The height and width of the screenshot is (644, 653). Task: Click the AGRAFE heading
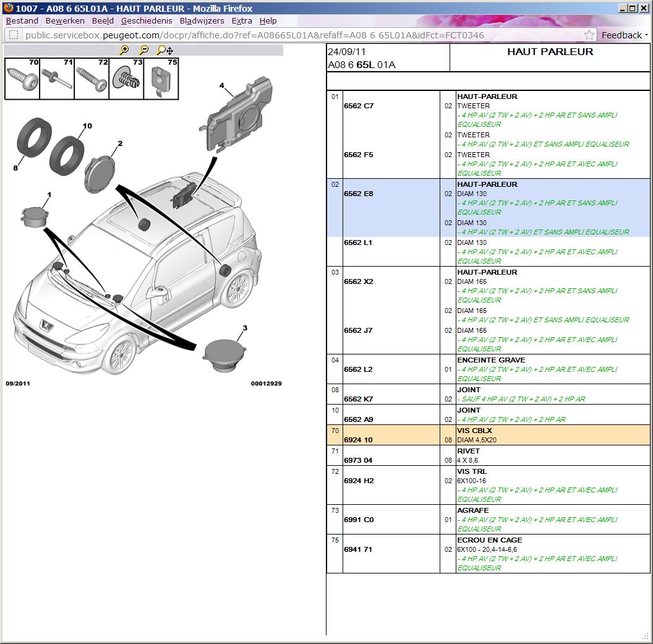pyautogui.click(x=473, y=510)
